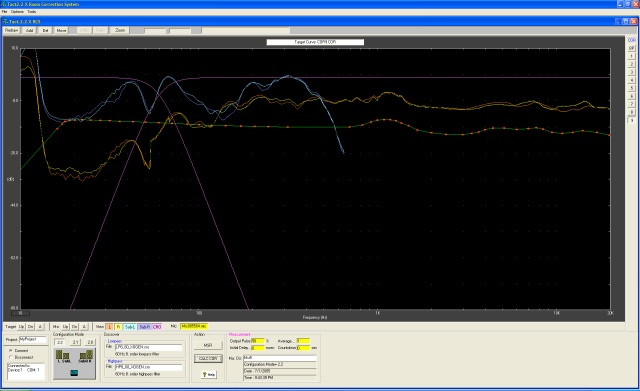Activate the Zoom toolbar button

[120, 30]
